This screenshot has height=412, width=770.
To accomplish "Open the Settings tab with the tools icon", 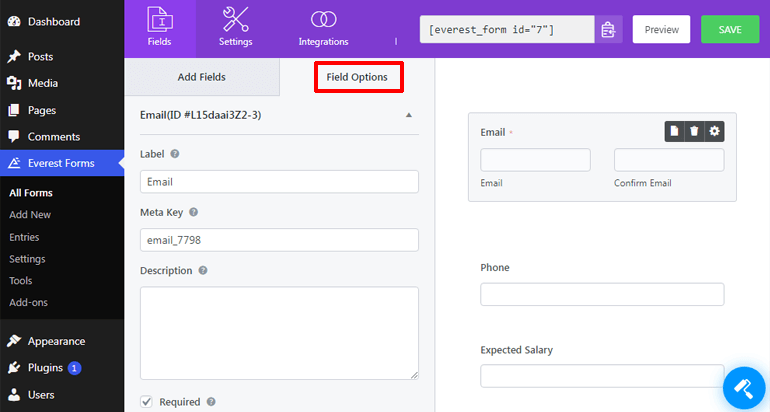I will pos(235,28).
